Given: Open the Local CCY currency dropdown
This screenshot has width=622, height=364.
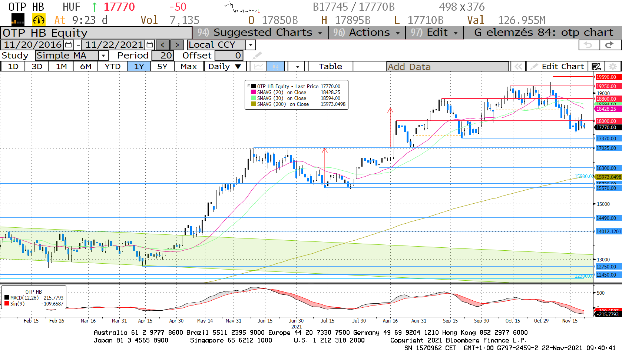Looking at the screenshot, I should [251, 45].
